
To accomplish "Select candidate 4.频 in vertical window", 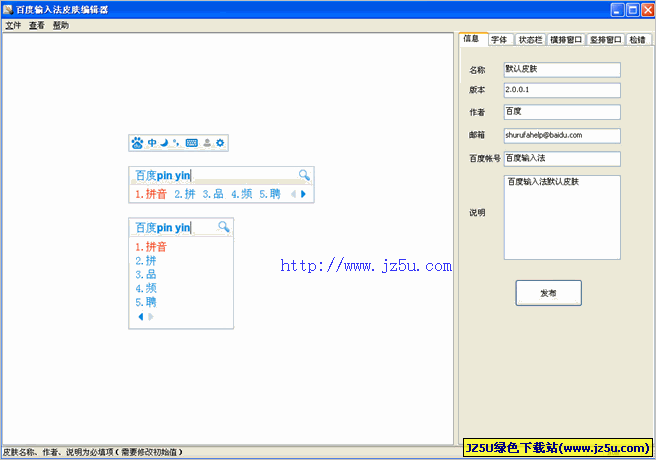I will 146,288.
